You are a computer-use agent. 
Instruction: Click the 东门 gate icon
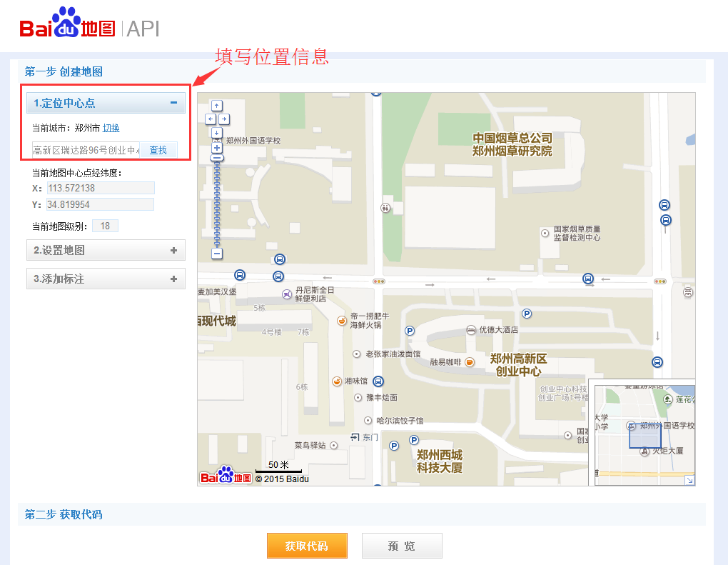click(x=355, y=436)
